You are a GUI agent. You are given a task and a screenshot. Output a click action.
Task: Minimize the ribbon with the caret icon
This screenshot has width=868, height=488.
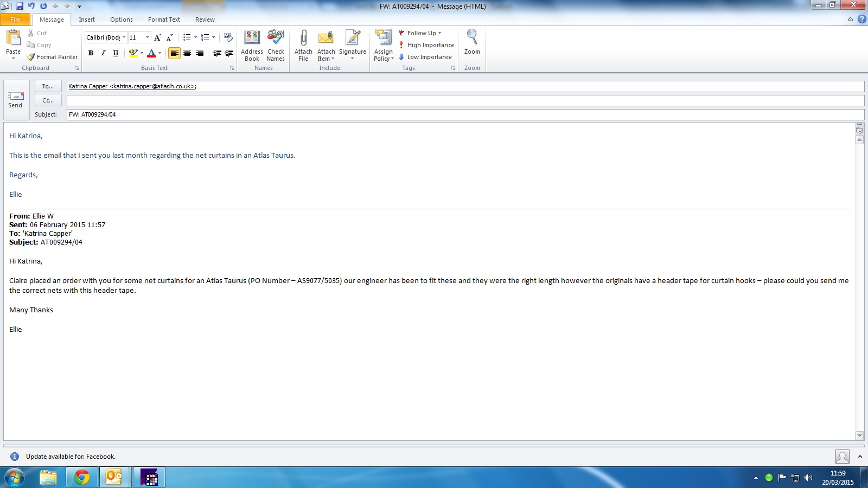(850, 20)
